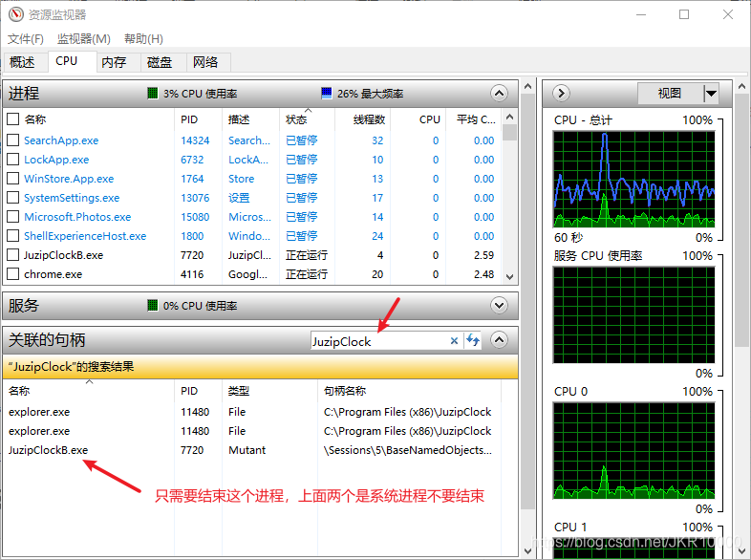
Task: Tick the select-all checkbox beside 名称
Action: (13, 118)
